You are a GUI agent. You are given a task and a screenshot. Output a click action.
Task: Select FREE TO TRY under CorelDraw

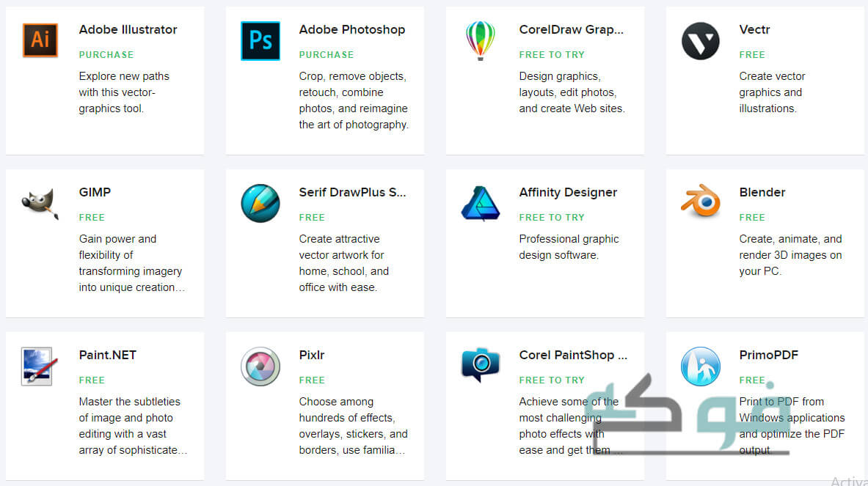coord(552,55)
